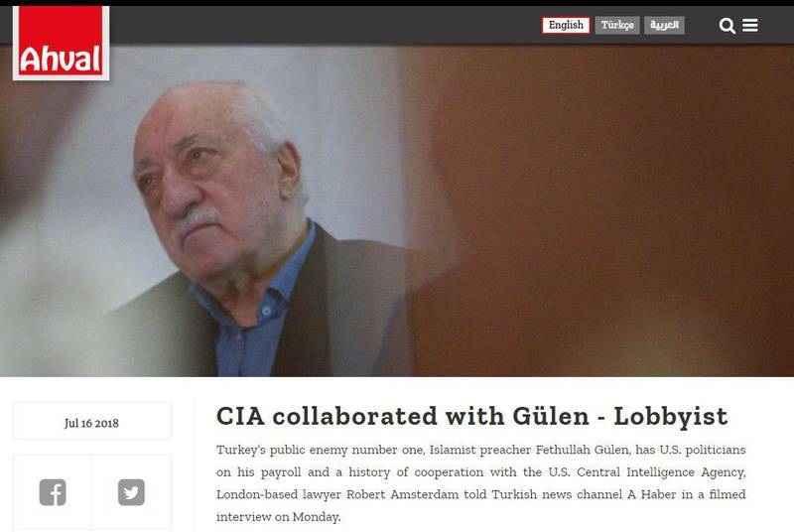This screenshot has height=532, width=794.
Task: Share article via Twitter icon
Action: [131, 492]
